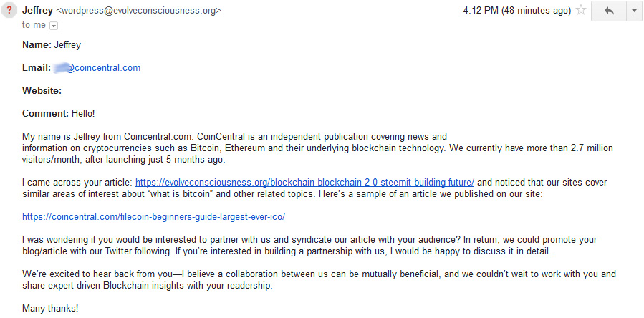Click the bold "Comment:" field label

coord(46,113)
